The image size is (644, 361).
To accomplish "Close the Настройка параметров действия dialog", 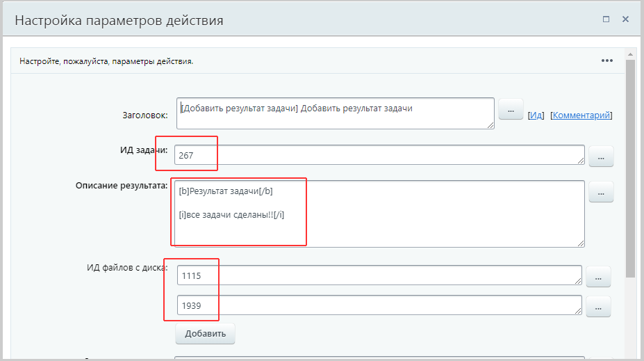I will [625, 19].
